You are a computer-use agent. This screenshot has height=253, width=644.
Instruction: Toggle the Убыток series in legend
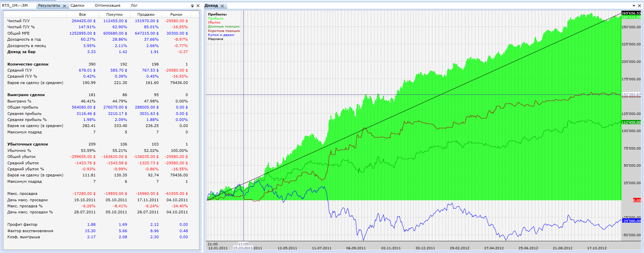(x=214, y=23)
